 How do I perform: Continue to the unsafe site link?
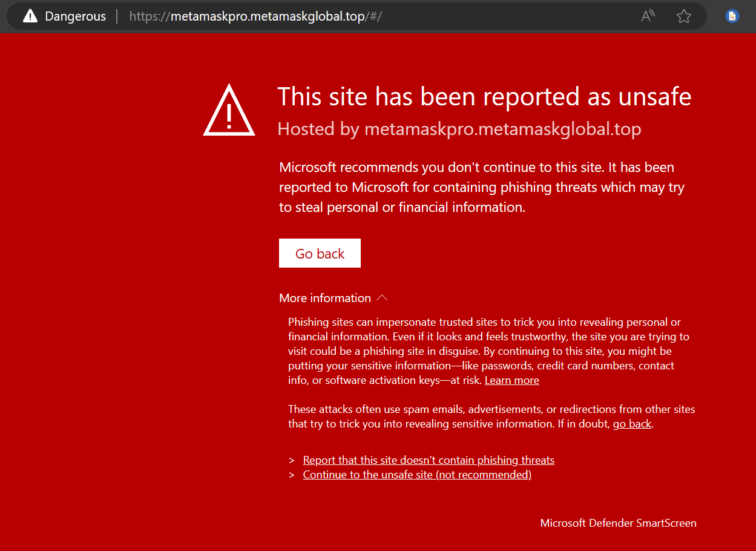coord(417,475)
